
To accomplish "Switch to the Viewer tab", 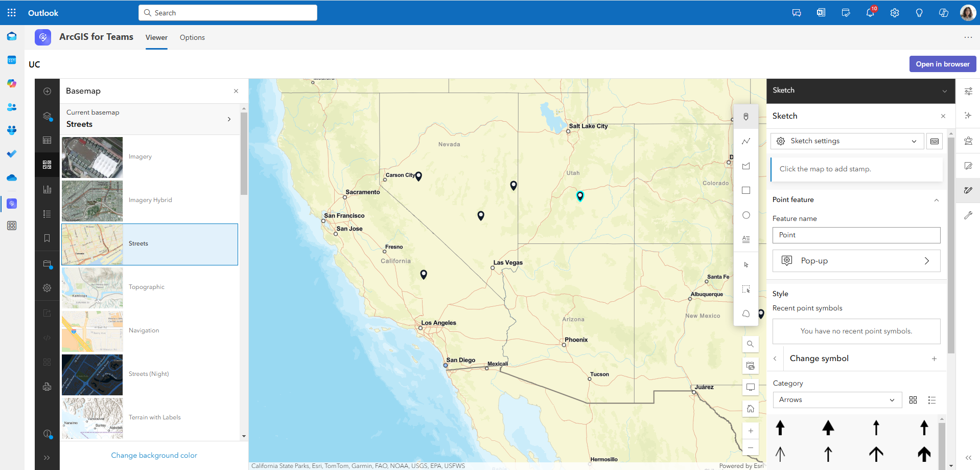I will pyautogui.click(x=156, y=37).
